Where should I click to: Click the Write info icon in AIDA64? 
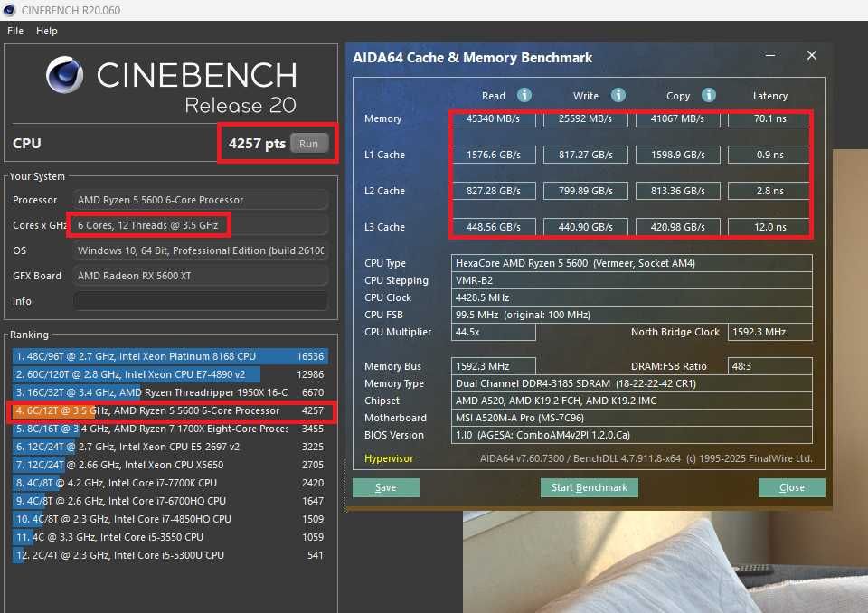click(x=618, y=95)
